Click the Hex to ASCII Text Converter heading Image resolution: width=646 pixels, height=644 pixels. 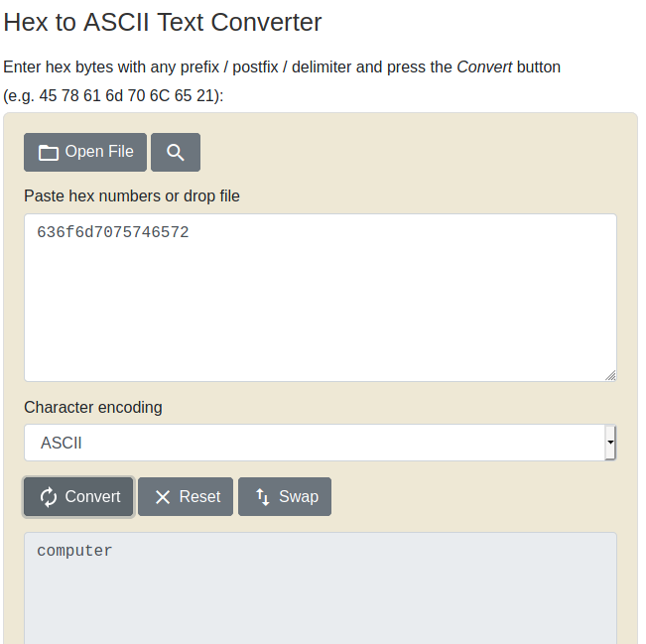(163, 22)
